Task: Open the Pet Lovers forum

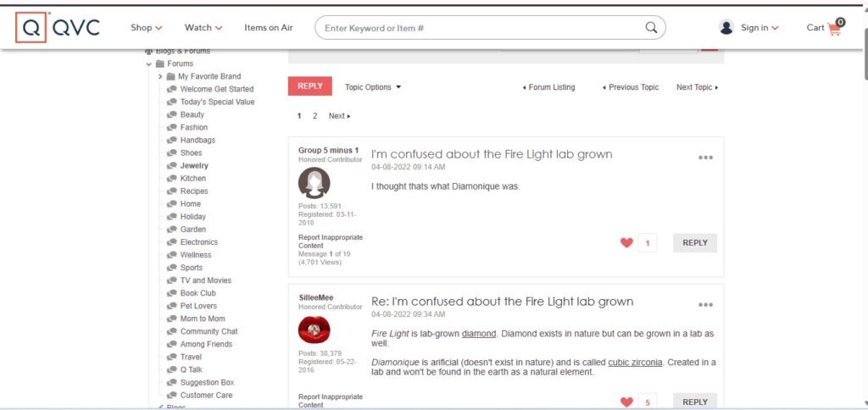Action: pos(198,306)
